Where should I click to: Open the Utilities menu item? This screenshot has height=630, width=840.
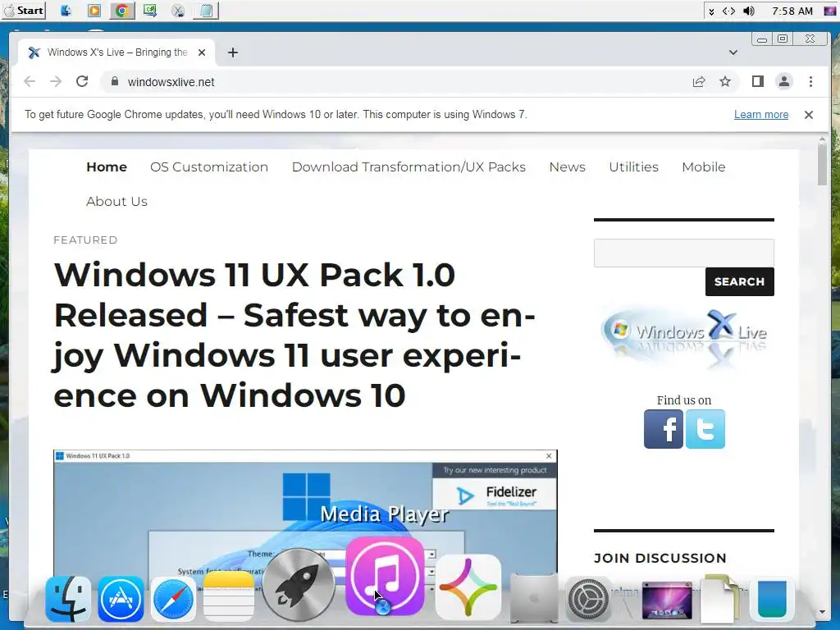(x=634, y=167)
